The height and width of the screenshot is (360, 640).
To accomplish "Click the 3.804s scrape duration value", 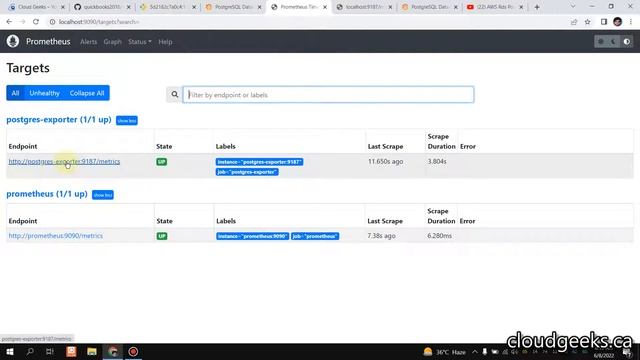I will click(x=437, y=161).
